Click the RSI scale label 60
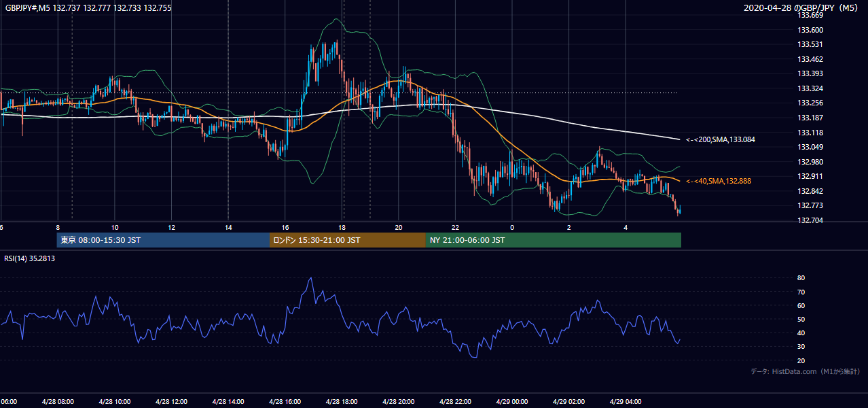Image resolution: width=868 pixels, height=408 pixels. tap(801, 305)
